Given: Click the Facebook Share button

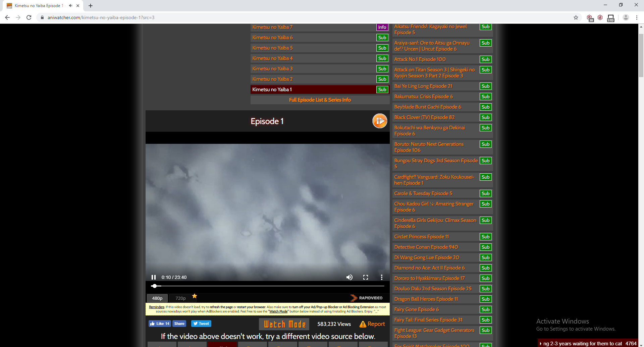Looking at the screenshot, I should 179,324.
